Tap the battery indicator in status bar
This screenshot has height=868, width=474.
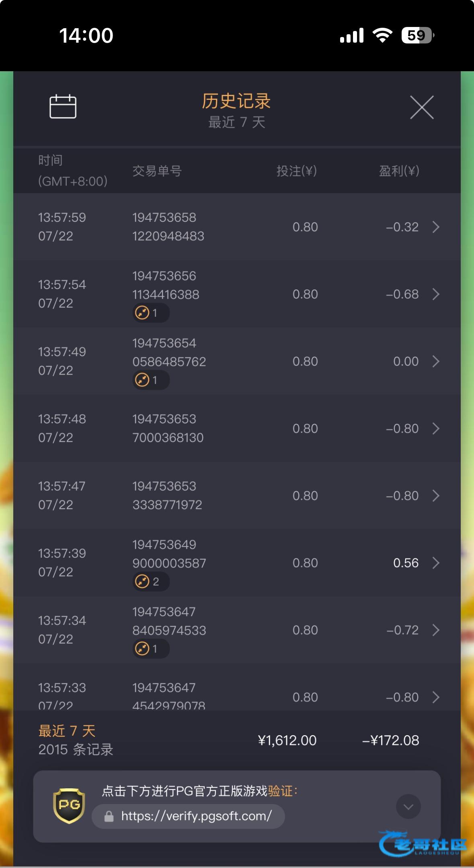[x=417, y=35]
